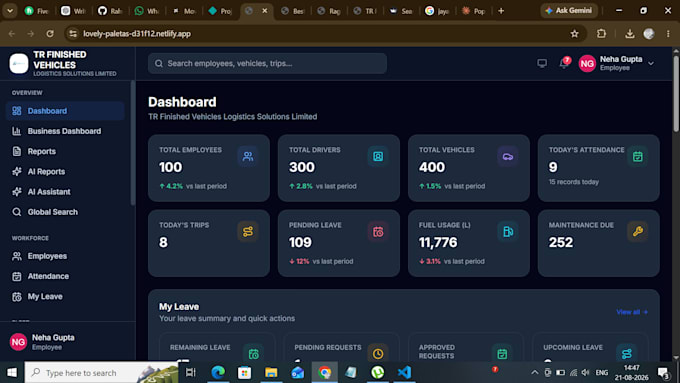Click the Upcoming Leave card icon
The width and height of the screenshot is (680, 383).
[627, 354]
